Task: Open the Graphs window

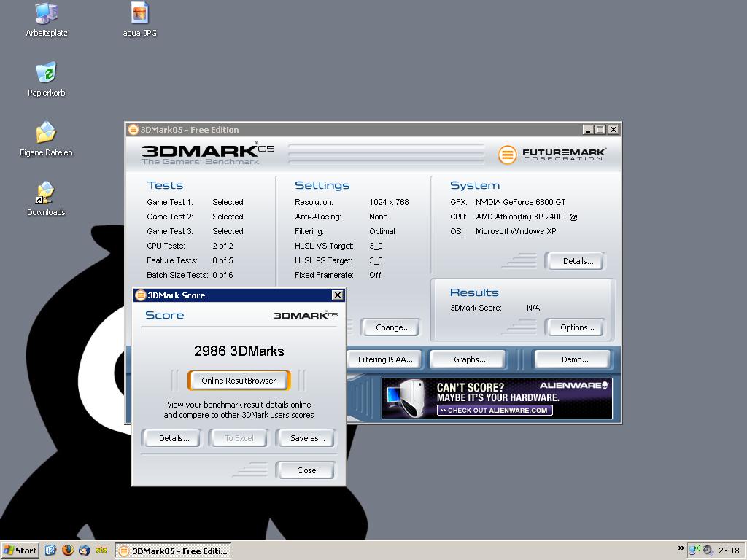Action: pos(469,359)
